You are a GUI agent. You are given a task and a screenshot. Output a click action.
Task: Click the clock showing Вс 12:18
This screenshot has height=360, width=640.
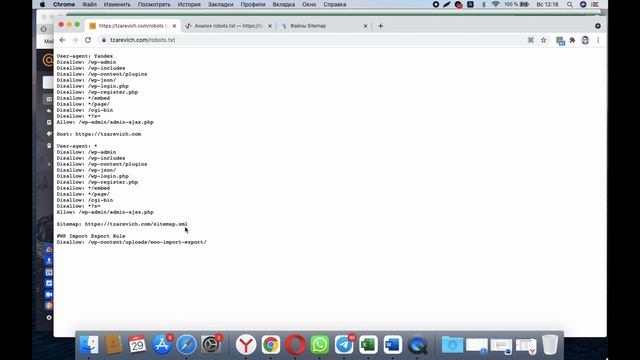(547, 4)
